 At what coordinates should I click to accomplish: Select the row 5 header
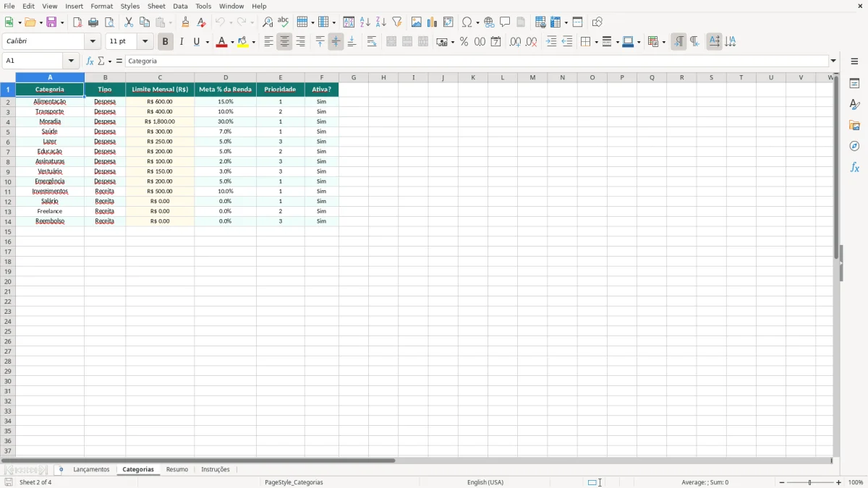(8, 132)
